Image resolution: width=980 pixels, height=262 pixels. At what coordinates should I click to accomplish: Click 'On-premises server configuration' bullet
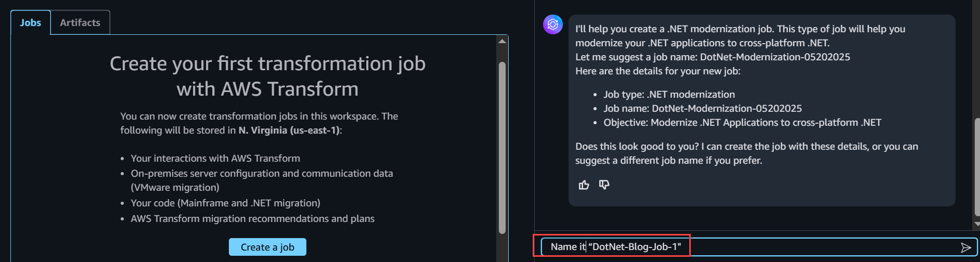click(x=262, y=180)
